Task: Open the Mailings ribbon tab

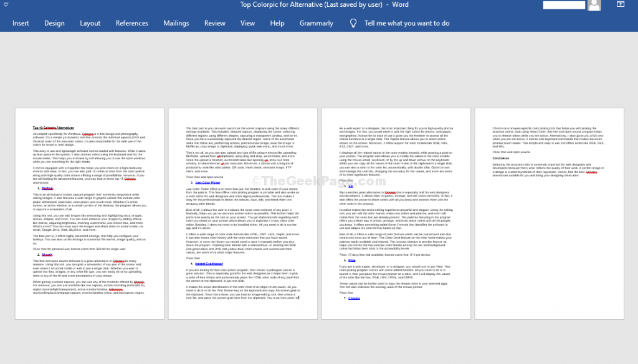Action: [176, 23]
